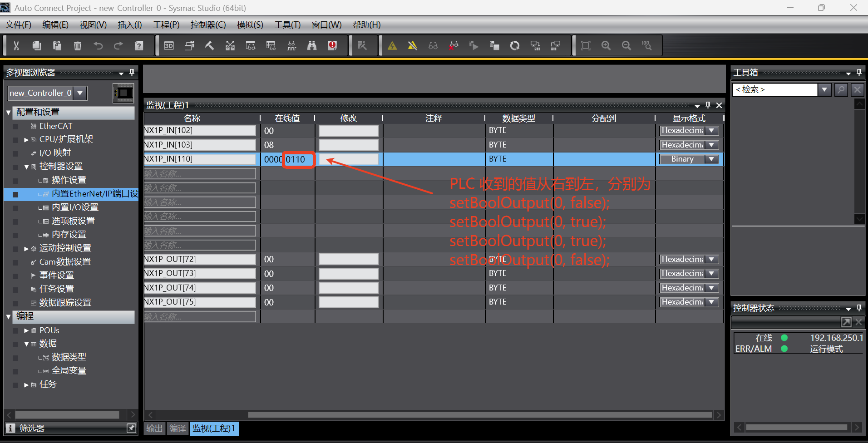Open the 3D view toolbar icon
This screenshot has height=443, width=868.
(169, 45)
